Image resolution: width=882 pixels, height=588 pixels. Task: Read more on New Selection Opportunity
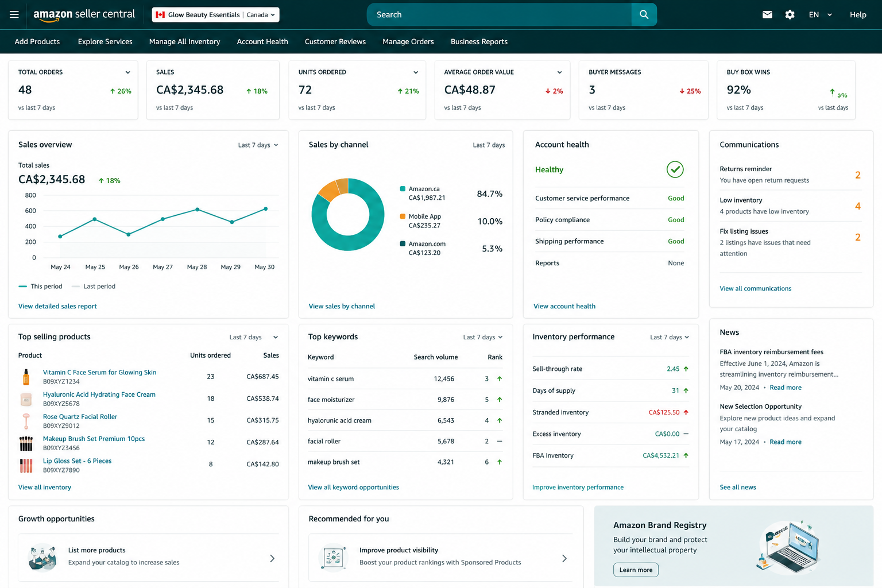click(x=786, y=442)
